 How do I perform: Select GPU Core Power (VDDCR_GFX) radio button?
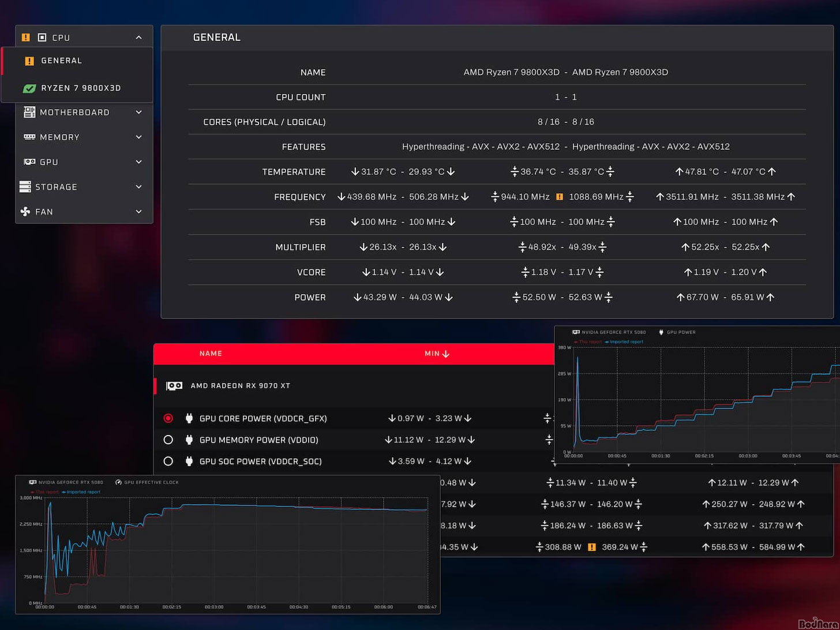click(168, 418)
